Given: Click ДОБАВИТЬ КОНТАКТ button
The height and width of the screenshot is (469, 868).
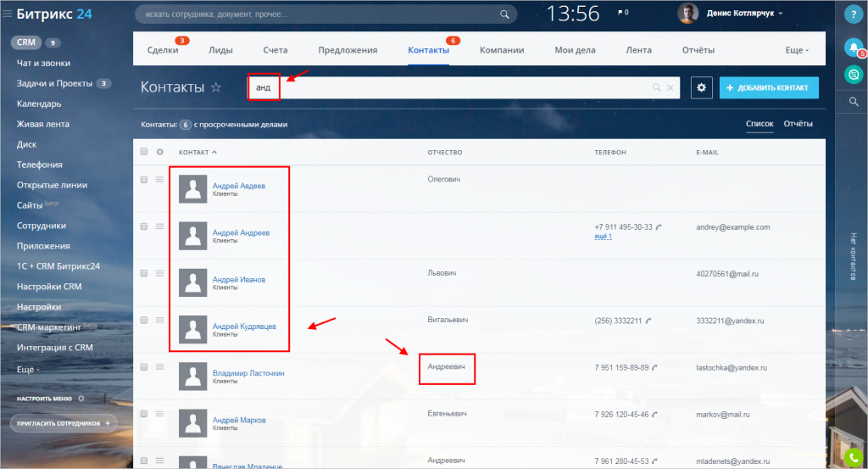Looking at the screenshot, I should [x=769, y=87].
